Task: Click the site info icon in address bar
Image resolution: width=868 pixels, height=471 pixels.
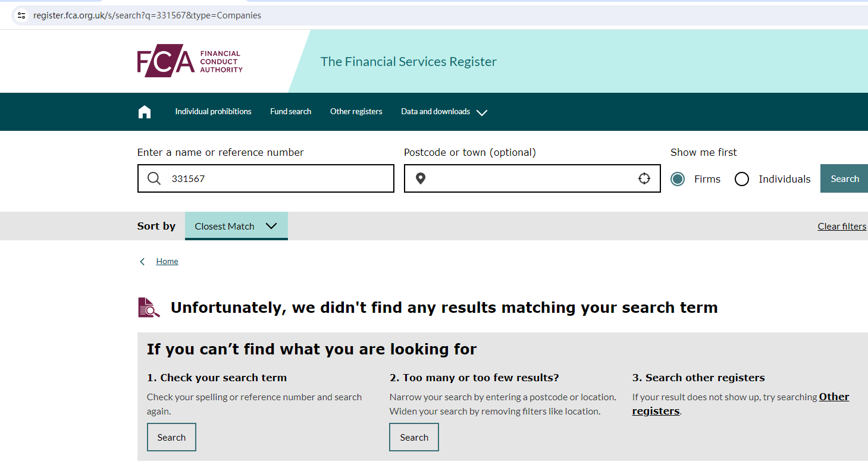Action: (x=21, y=15)
